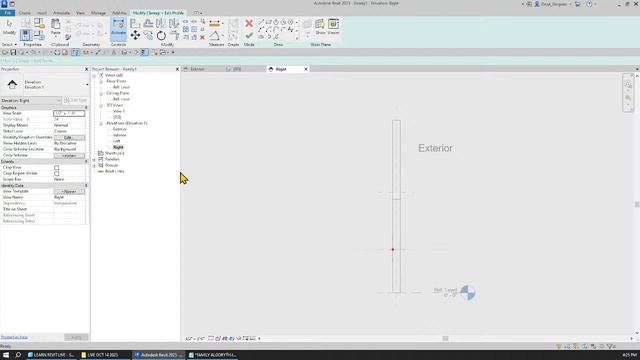Collapse the Views (all) tree node
Viewport: 640px width, 360px height.
click(x=94, y=76)
